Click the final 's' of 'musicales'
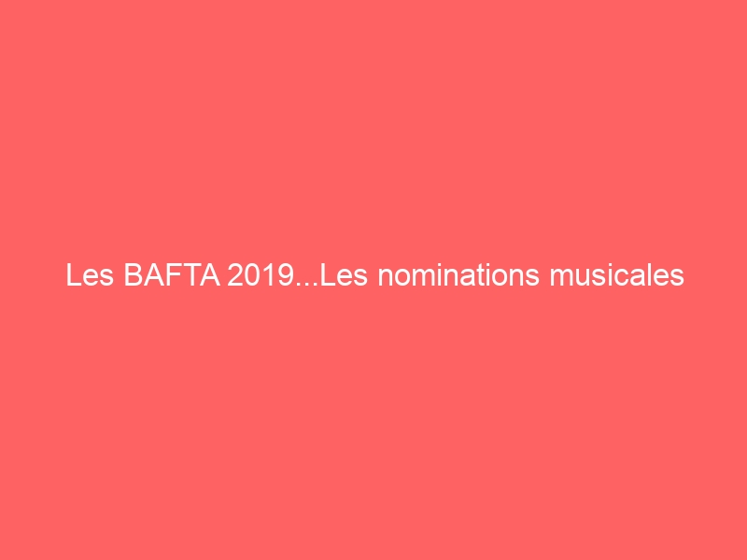Image resolution: width=747 pixels, height=560 pixels. [677, 279]
